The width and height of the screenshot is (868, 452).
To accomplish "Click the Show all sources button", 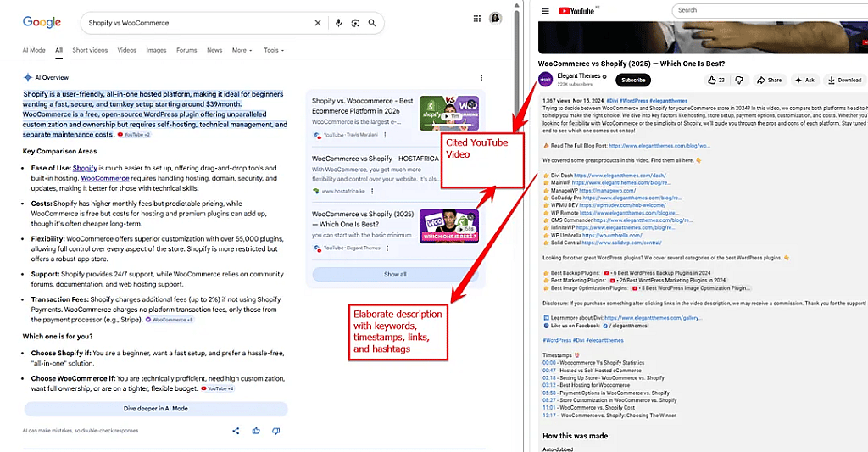I will click(395, 275).
